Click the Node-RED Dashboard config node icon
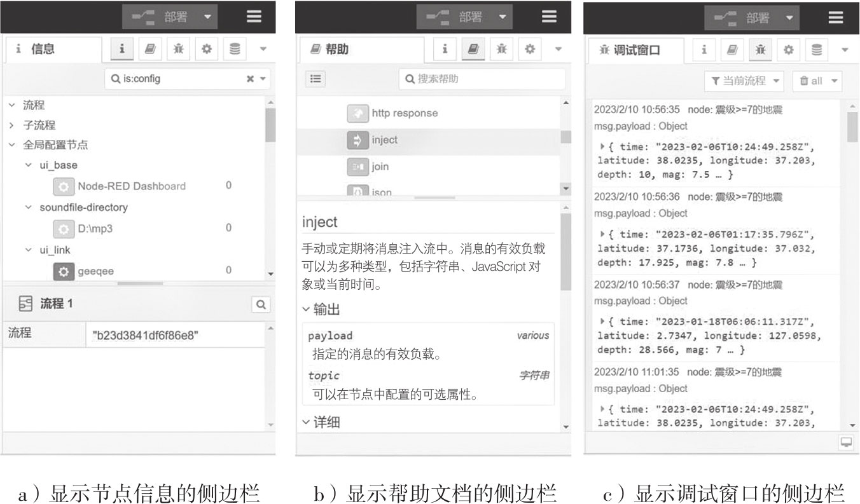860x504 pixels. [x=63, y=186]
